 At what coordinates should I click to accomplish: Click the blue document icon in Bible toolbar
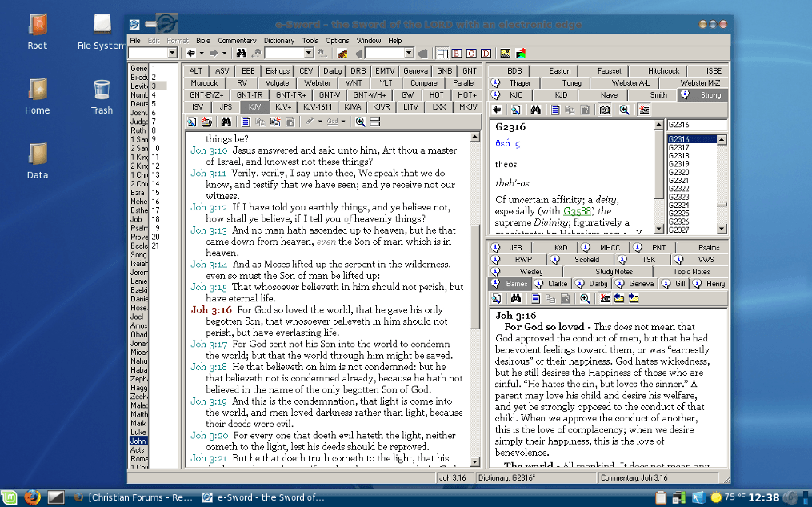pos(246,122)
